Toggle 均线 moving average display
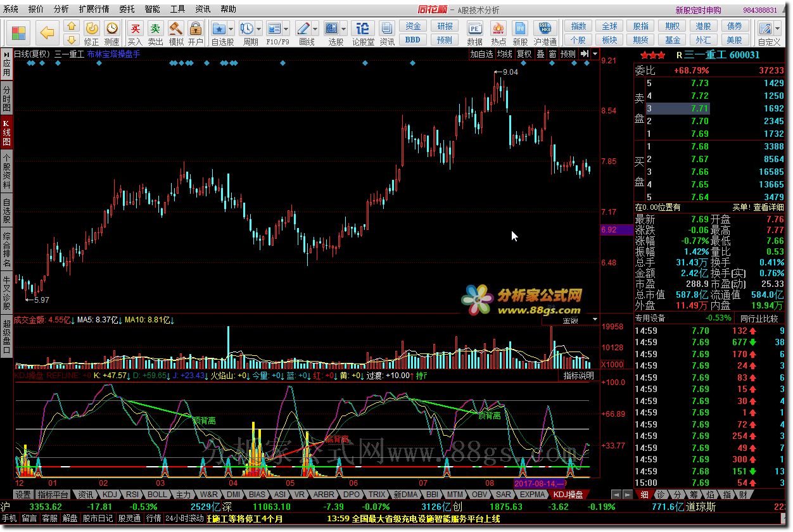 pos(504,54)
